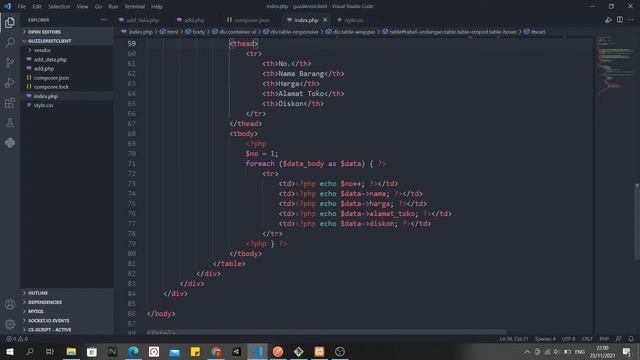This screenshot has height=360, width=640.
Task: Expand the SOCKET.IO EVENTS section
Action: pos(48,321)
